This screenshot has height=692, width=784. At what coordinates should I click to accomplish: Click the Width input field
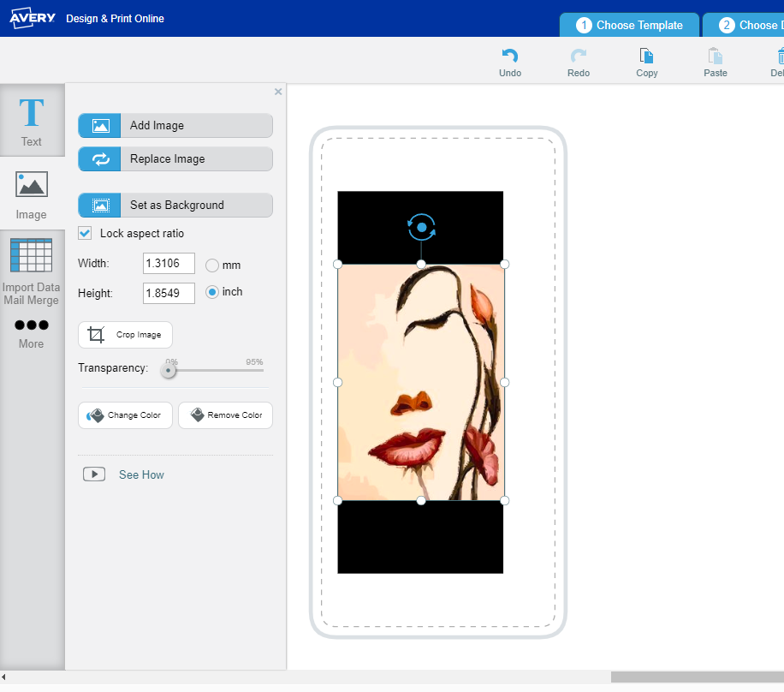pos(169,264)
